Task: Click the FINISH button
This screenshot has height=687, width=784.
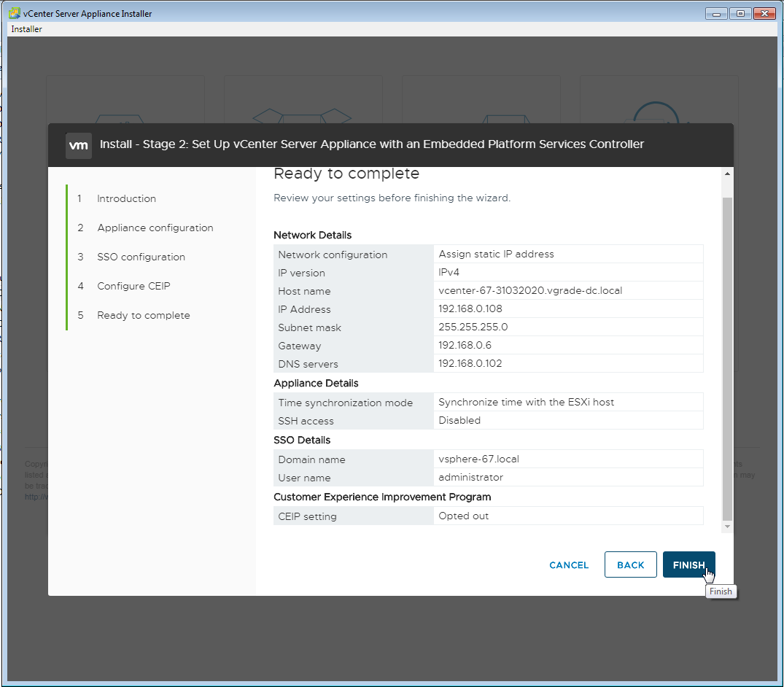Action: tap(688, 565)
